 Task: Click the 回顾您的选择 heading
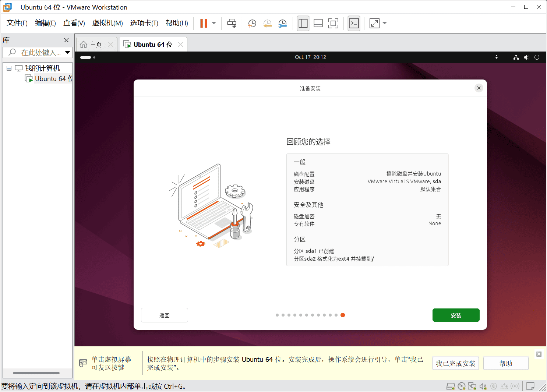point(308,142)
